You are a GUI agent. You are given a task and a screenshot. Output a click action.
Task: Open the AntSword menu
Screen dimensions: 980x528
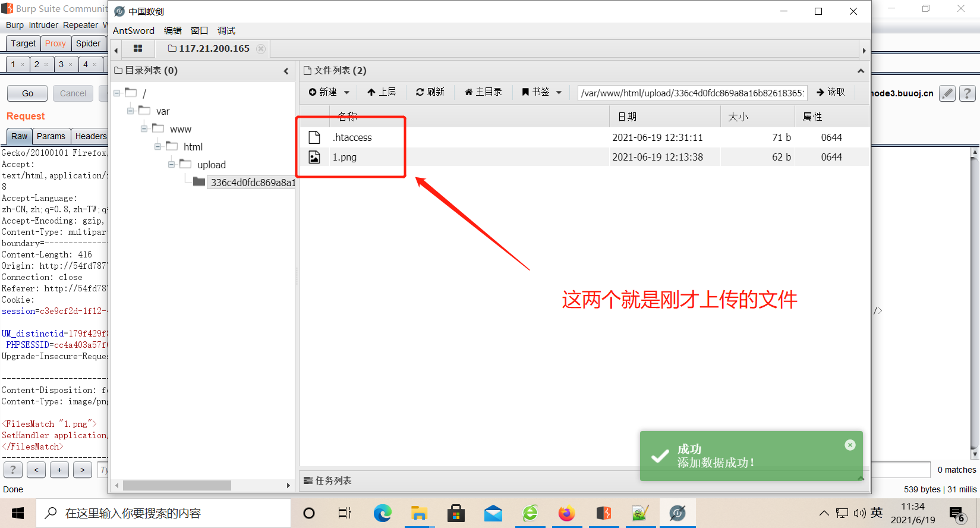point(134,30)
